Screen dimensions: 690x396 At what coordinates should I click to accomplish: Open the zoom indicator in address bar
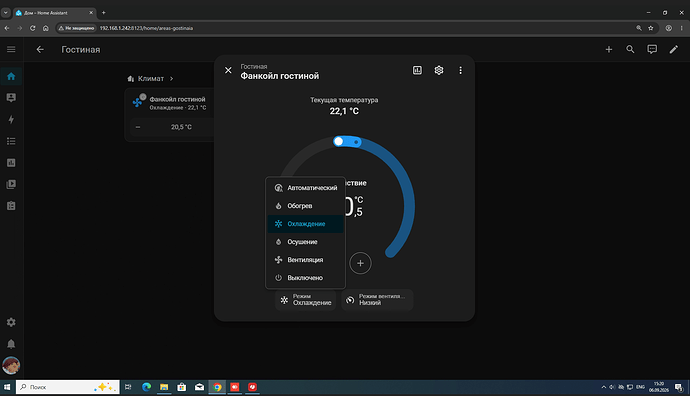coord(639,28)
